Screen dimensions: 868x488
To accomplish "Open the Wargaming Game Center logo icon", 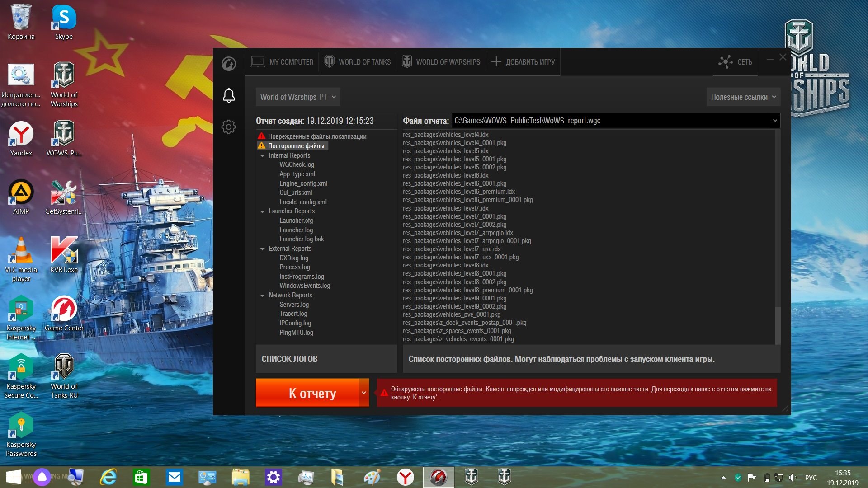I will click(229, 63).
